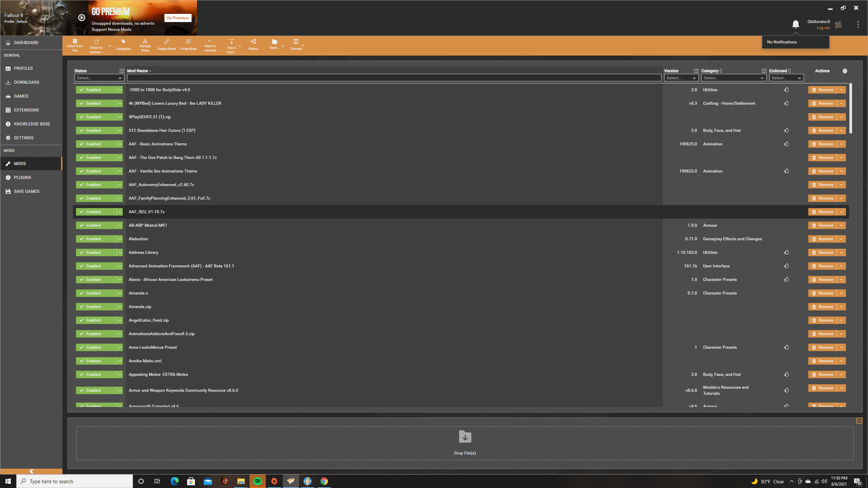This screenshot has width=868, height=488.
Task: Remove AnimationsAddonsAndFixes9.5.zip mod
Action: click(823, 334)
